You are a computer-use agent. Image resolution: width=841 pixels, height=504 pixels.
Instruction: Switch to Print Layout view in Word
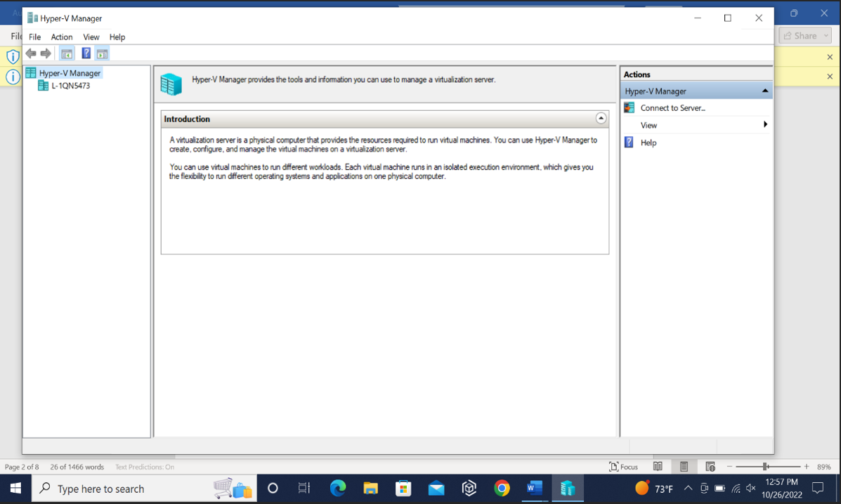point(684,467)
